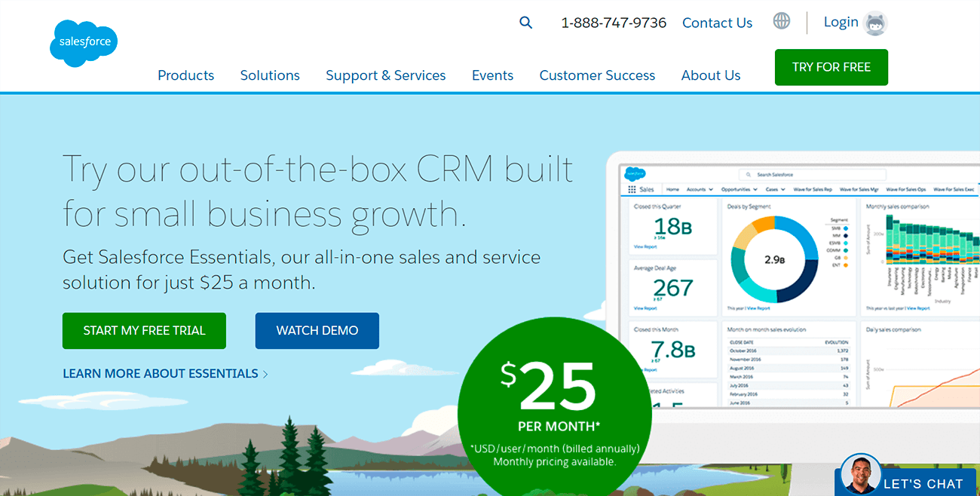Select Wave for Sales Mgr tab
Screen dimensions: 980x496
pyautogui.click(x=859, y=190)
